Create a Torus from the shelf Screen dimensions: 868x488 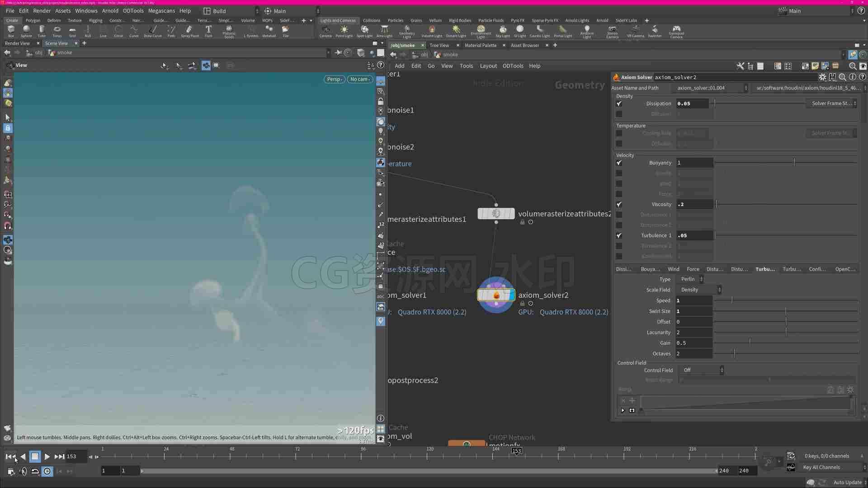point(57,31)
